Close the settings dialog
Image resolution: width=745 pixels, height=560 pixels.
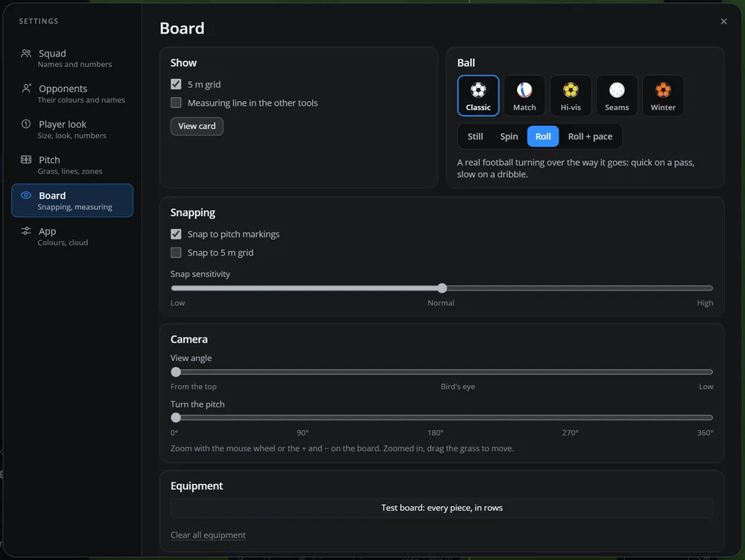tap(723, 22)
